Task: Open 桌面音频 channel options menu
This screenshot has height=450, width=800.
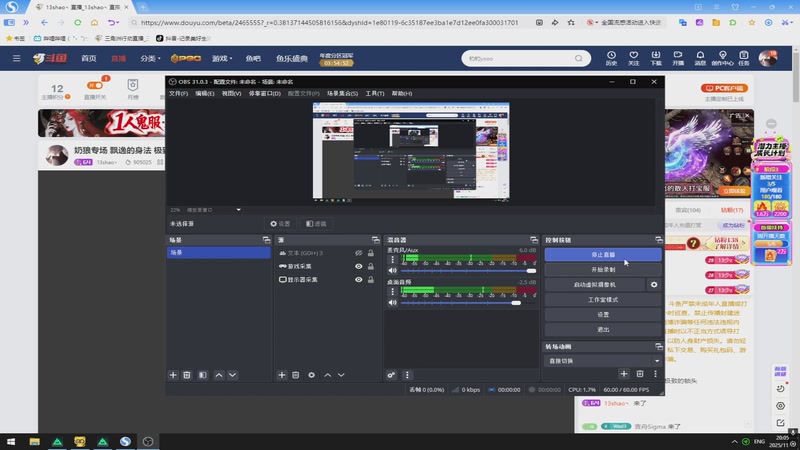Action: click(392, 292)
